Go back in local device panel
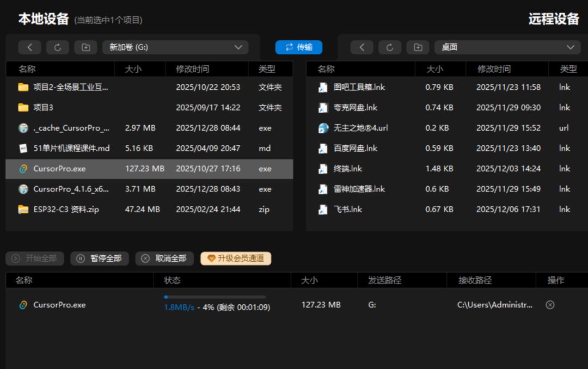 coord(30,47)
